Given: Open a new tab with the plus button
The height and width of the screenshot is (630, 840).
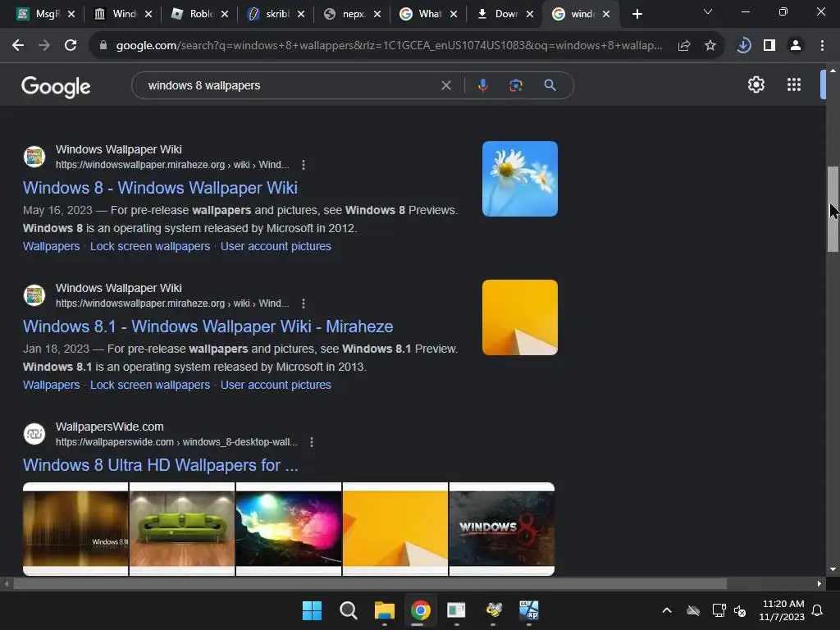Looking at the screenshot, I should coord(637,14).
